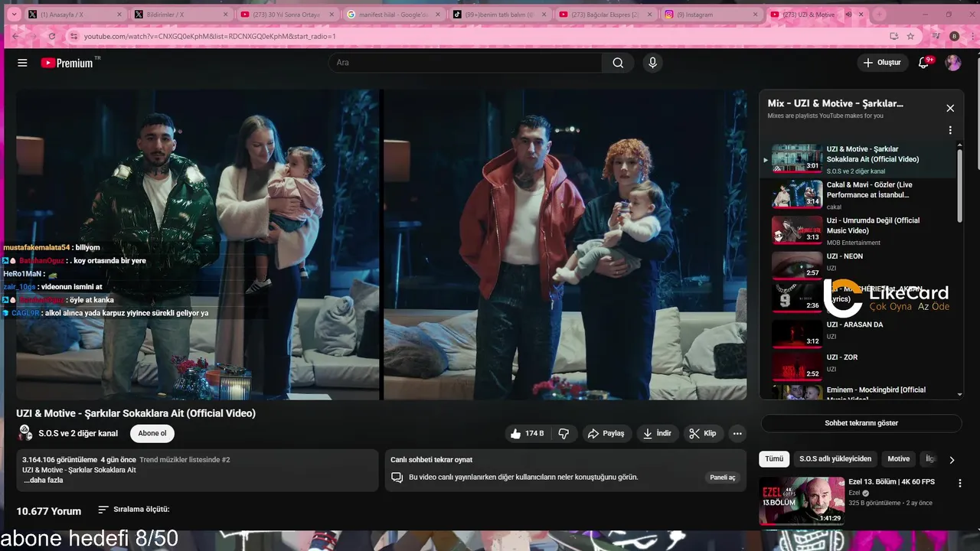Subscribe using Abone ol button

(x=152, y=433)
